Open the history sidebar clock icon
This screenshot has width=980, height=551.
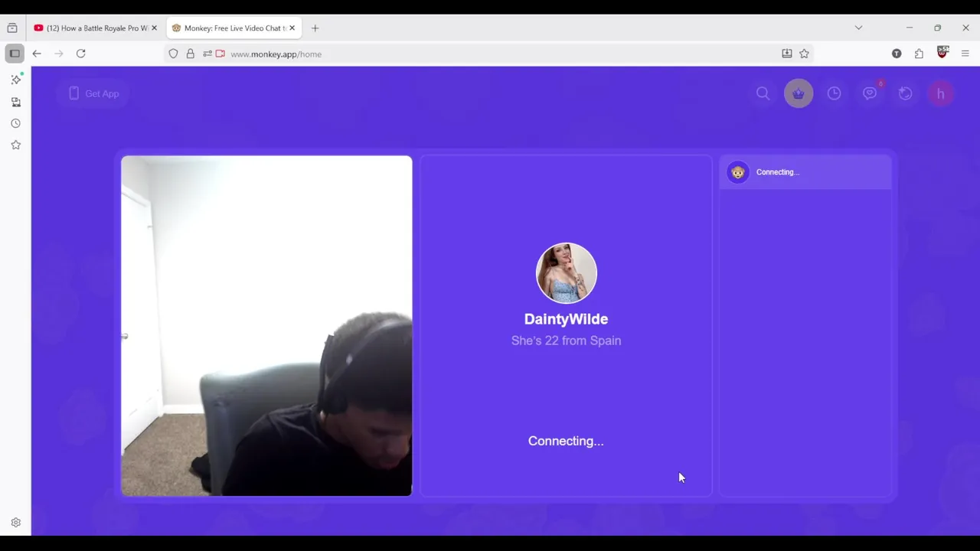click(x=16, y=123)
